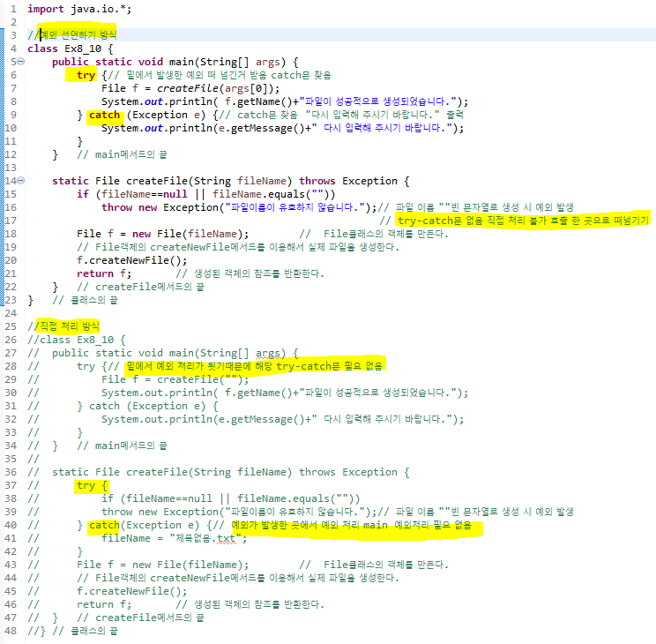Click commented 'catch (Exception e) {' on line 31
The width and height of the screenshot is (656, 644).
[154, 406]
